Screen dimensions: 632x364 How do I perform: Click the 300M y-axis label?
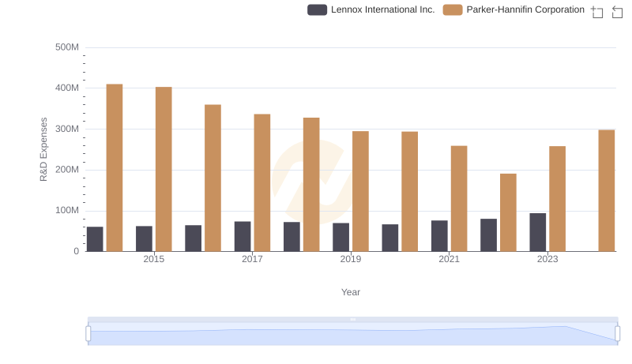coord(67,129)
